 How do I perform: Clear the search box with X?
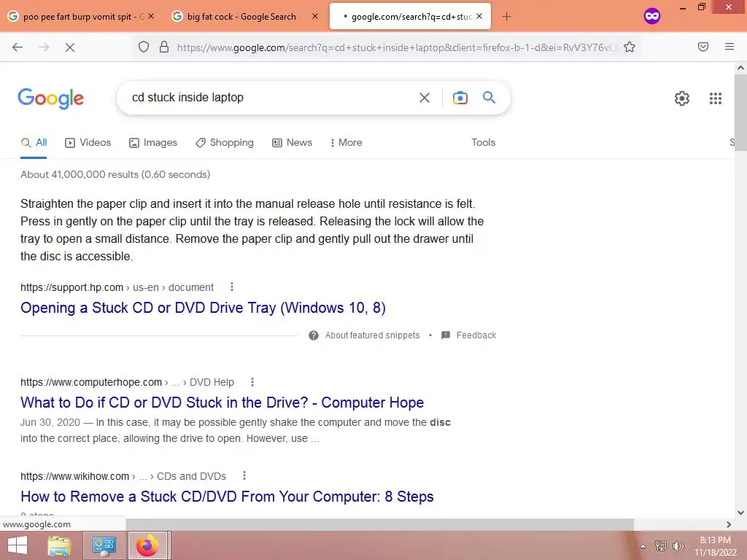(x=424, y=98)
